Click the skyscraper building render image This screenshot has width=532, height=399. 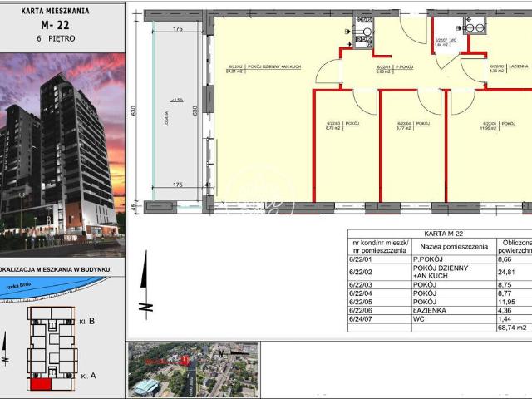62,155
